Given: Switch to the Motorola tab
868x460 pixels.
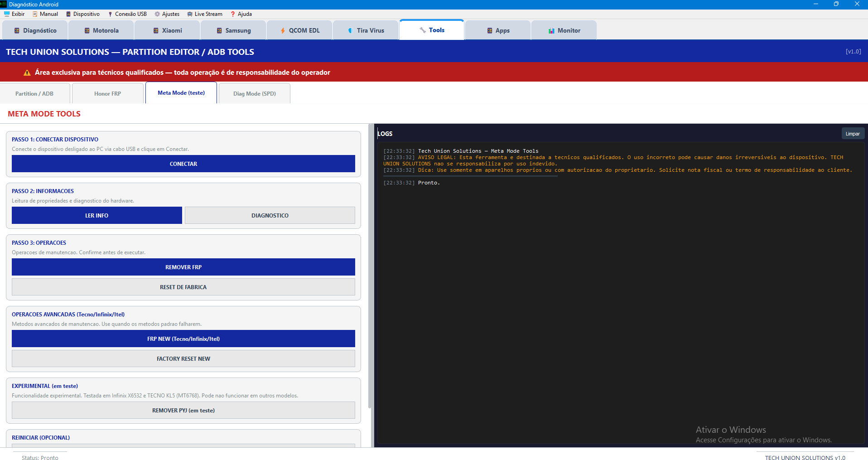Looking at the screenshot, I should point(101,30).
